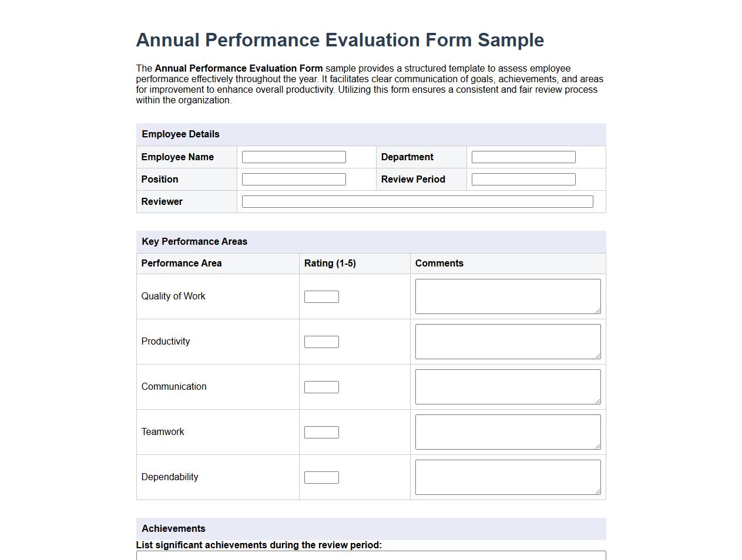The width and height of the screenshot is (742, 560).
Task: Click the Communication rating box
Action: (x=321, y=387)
